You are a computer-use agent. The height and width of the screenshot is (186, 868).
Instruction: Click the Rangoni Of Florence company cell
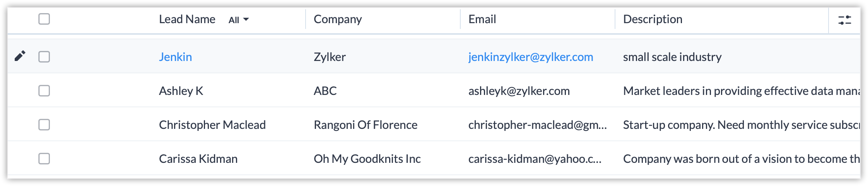pos(365,125)
